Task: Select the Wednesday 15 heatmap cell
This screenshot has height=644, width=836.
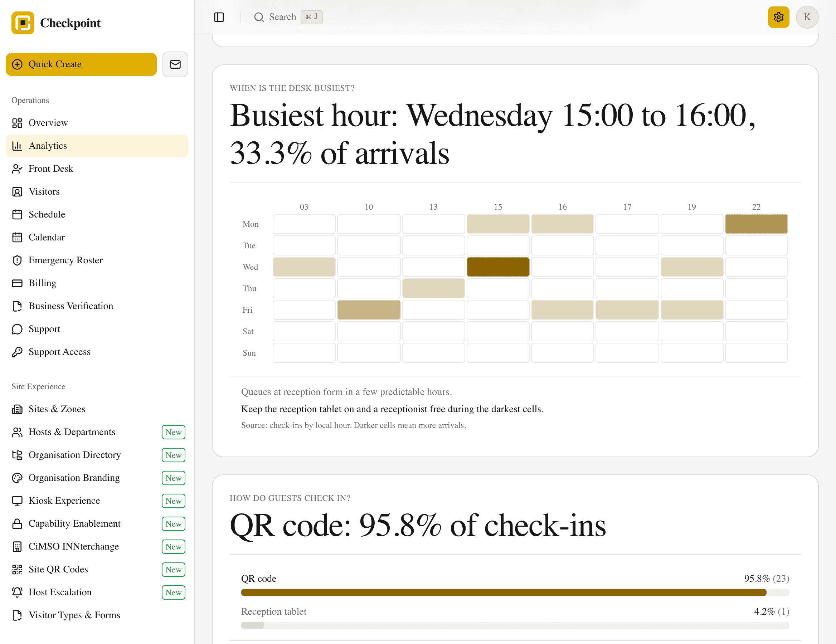Action: (497, 267)
